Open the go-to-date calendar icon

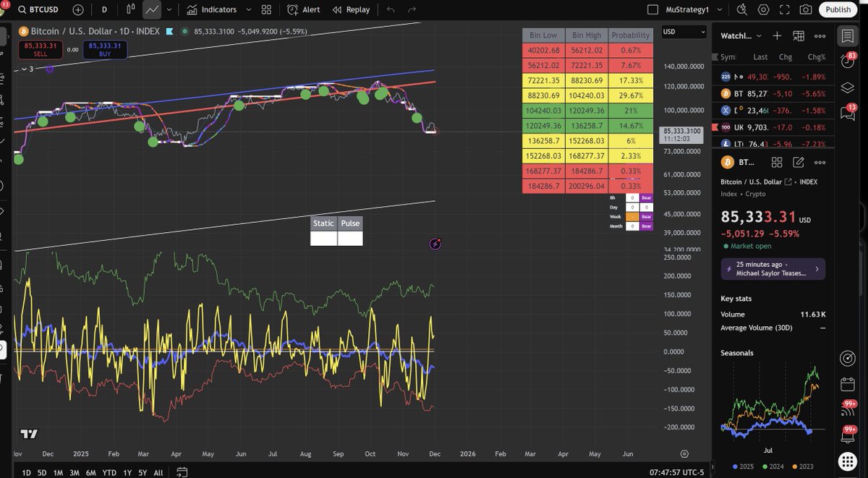tap(182, 472)
